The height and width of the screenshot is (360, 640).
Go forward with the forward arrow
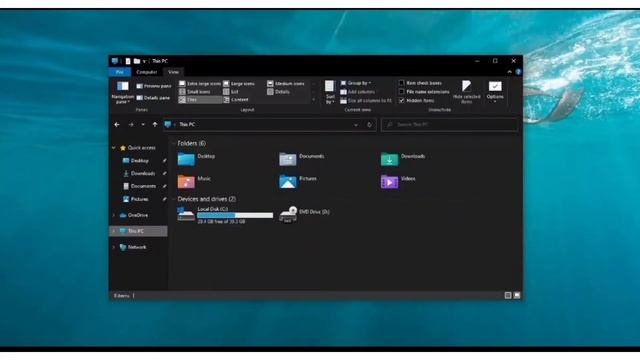click(131, 124)
